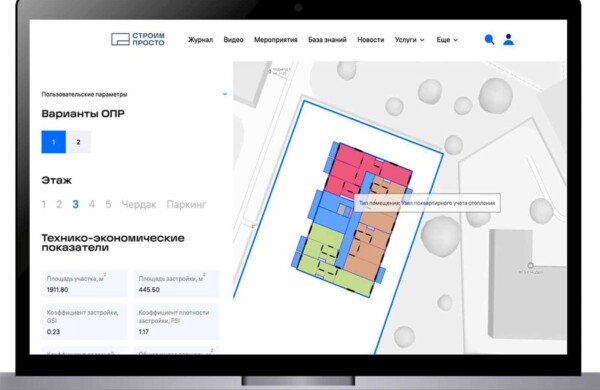Show the Чердак level
600x390 pixels.
click(139, 205)
